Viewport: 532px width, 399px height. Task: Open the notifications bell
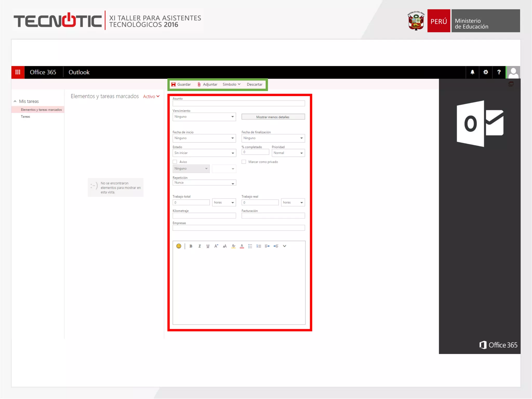click(x=473, y=72)
